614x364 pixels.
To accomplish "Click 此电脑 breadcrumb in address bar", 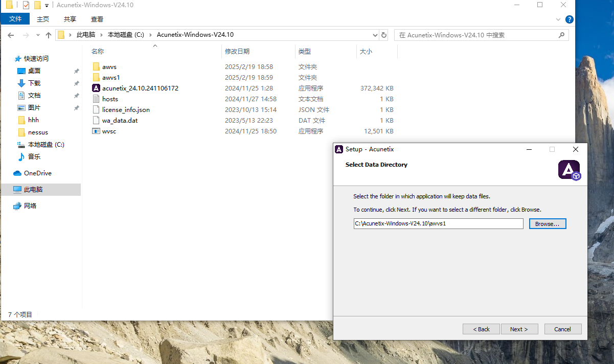I will coord(85,35).
